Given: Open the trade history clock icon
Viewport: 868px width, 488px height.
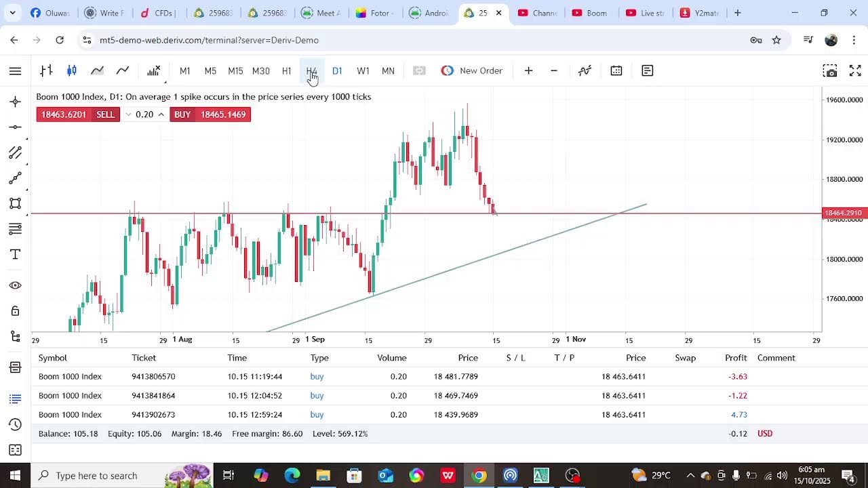Looking at the screenshot, I should 15,424.
